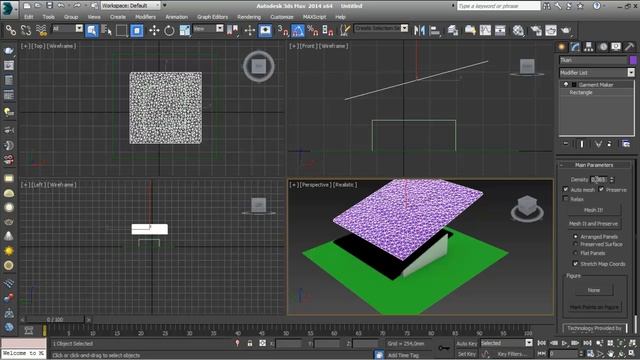This screenshot has width=640, height=360.
Task: Click the 3ds Max application logo button
Action: tap(9, 9)
